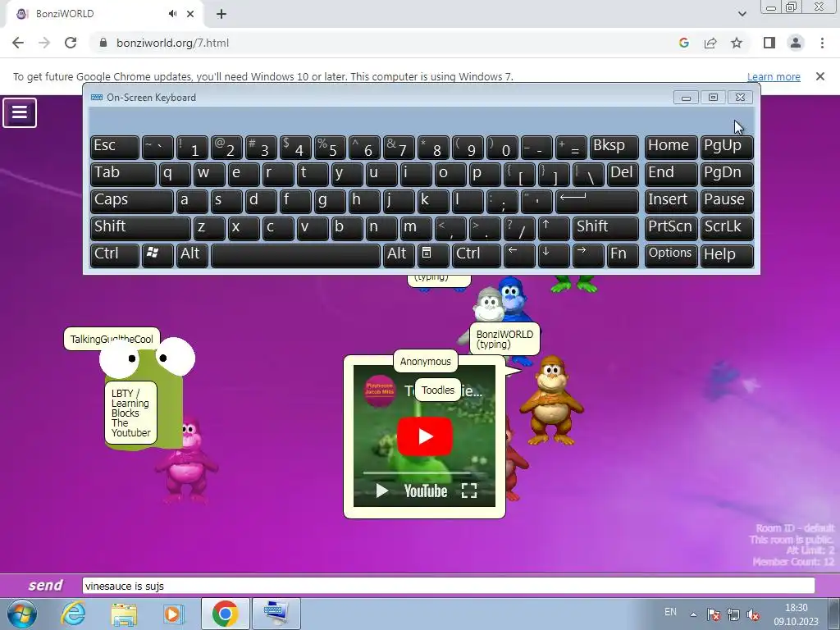
Task: Tap the right arrow key
Action: pos(587,254)
